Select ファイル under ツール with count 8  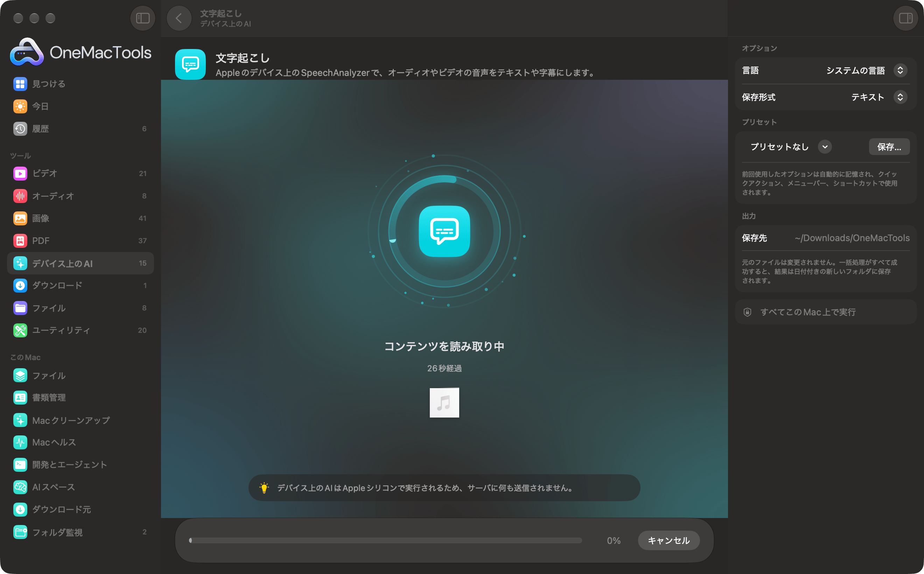coord(80,308)
